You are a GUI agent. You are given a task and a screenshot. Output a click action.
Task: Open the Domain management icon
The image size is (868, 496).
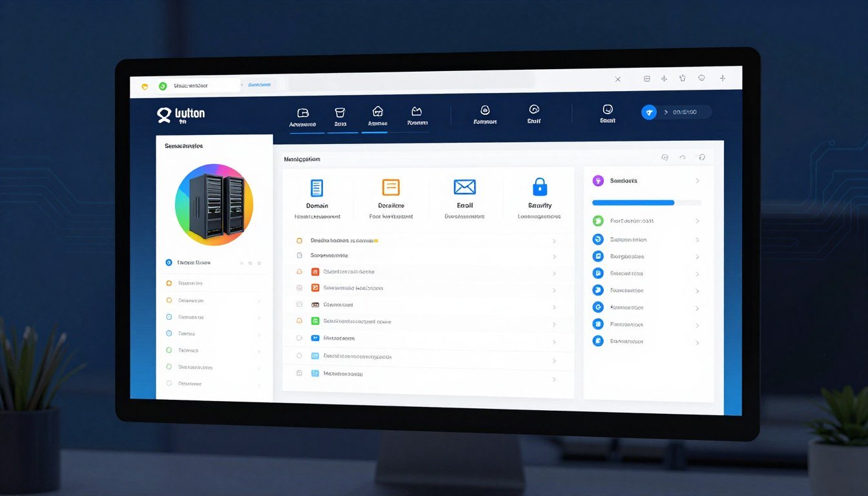click(x=316, y=188)
